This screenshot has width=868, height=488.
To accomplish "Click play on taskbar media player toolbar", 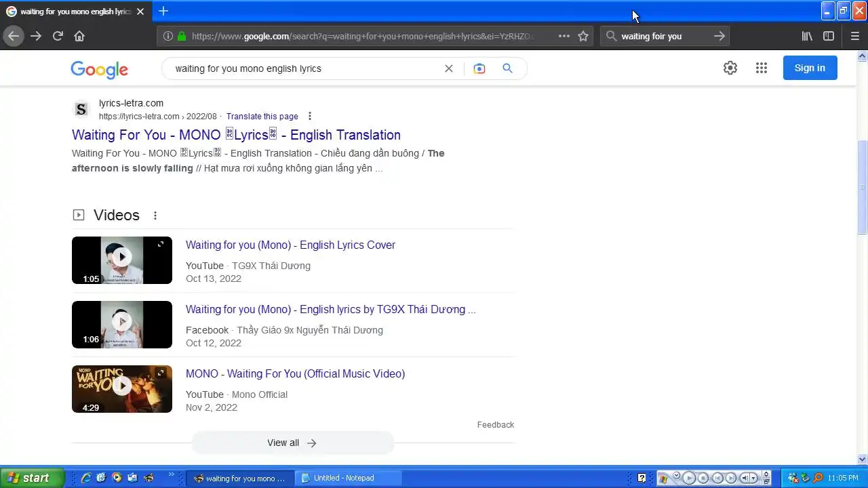I will [689, 478].
